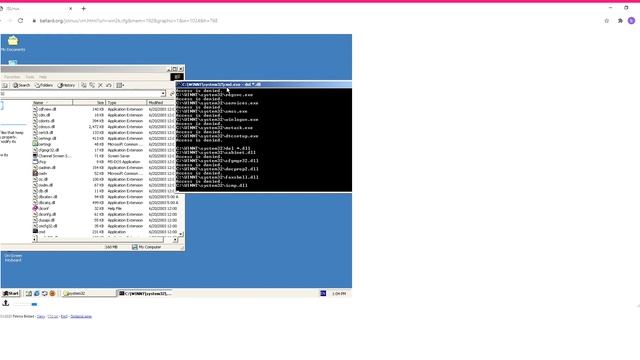Viewport: 640px width, 360px height.
Task: Select the 9 KB MS-DOS Application file icon
Action: pos(36,162)
